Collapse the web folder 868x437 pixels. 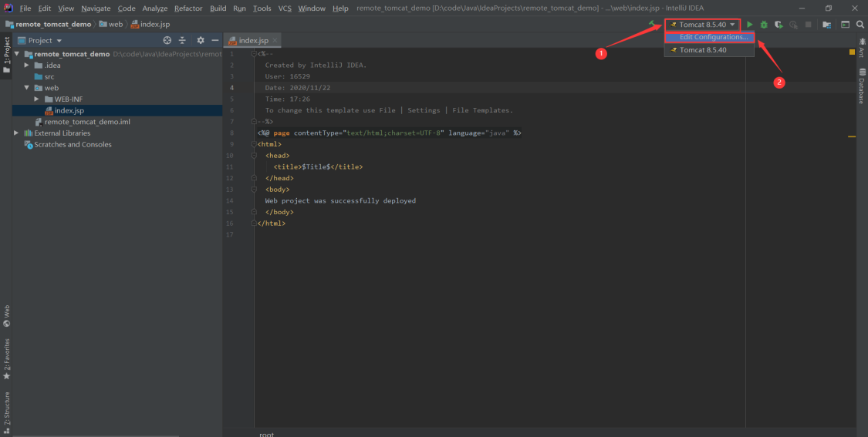click(x=26, y=88)
